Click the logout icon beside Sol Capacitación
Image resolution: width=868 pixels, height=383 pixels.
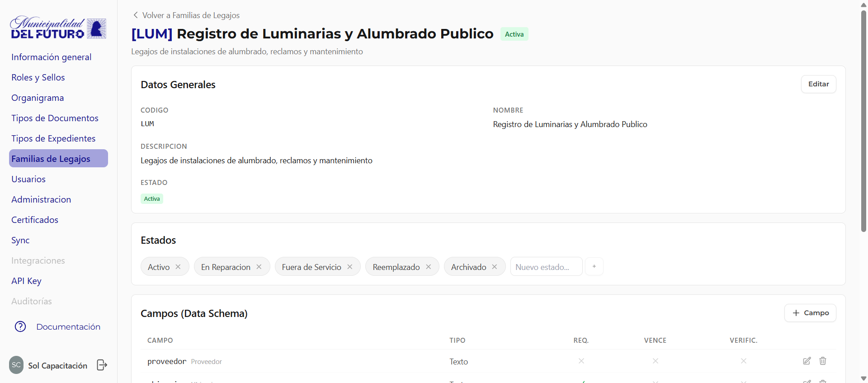102,365
